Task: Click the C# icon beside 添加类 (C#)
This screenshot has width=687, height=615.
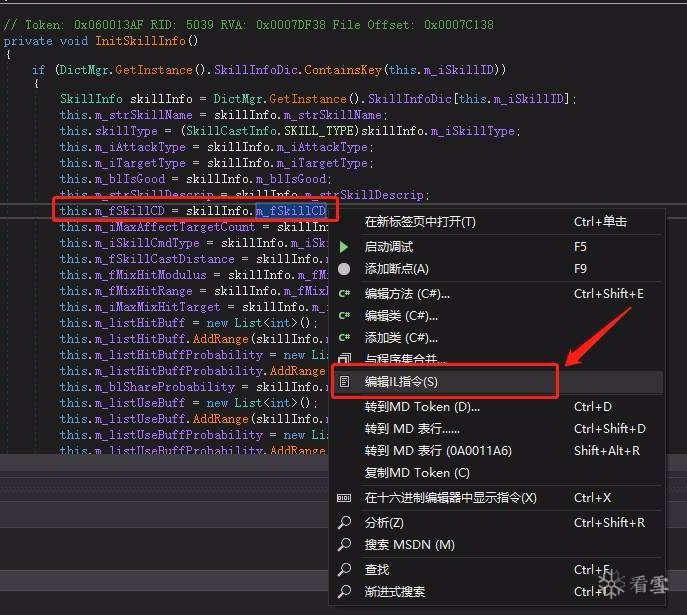Action: click(344, 338)
